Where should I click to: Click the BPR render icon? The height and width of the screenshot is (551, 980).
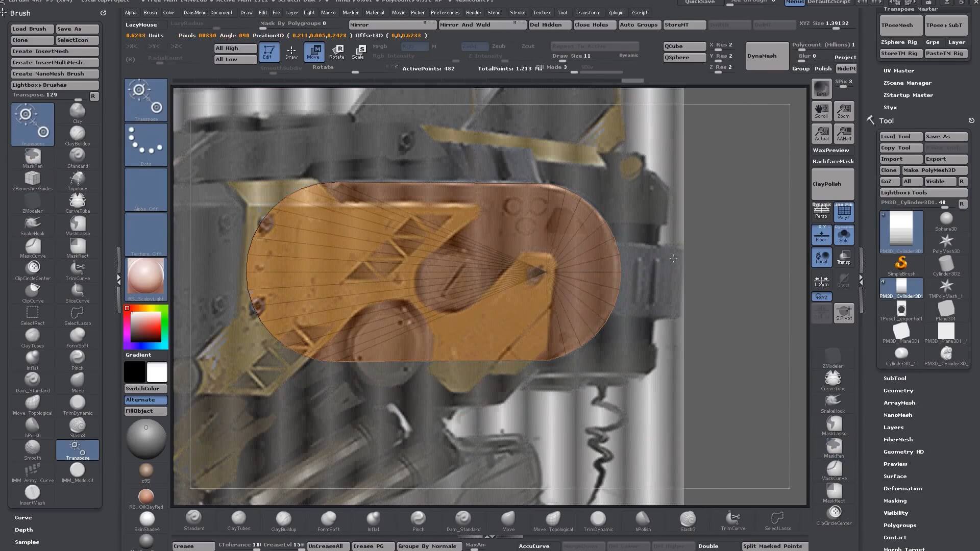coord(821,89)
